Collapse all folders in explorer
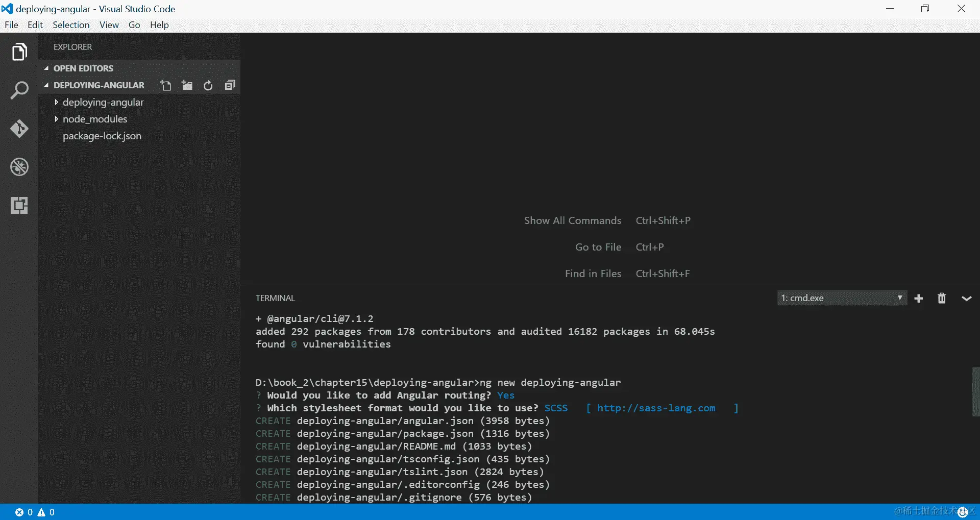Screen dimensions: 980x520 pos(230,85)
